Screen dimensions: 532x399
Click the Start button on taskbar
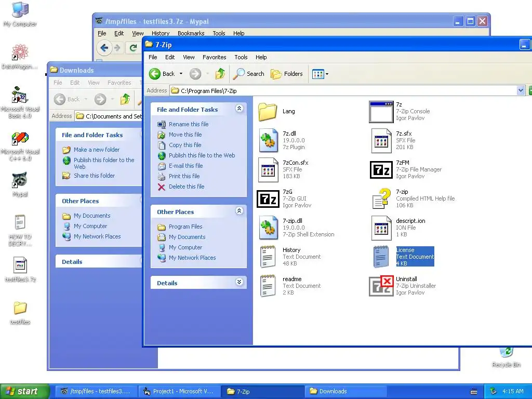[24, 391]
